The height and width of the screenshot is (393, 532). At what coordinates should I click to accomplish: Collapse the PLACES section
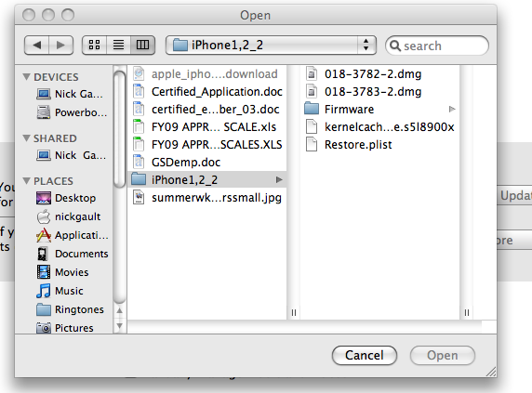pyautogui.click(x=26, y=180)
